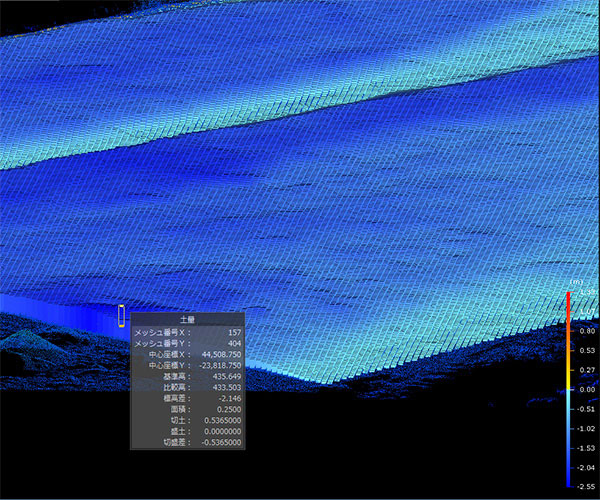Select the メッシュ番号X value 157
Screen dimensions: 600x500
[235, 331]
